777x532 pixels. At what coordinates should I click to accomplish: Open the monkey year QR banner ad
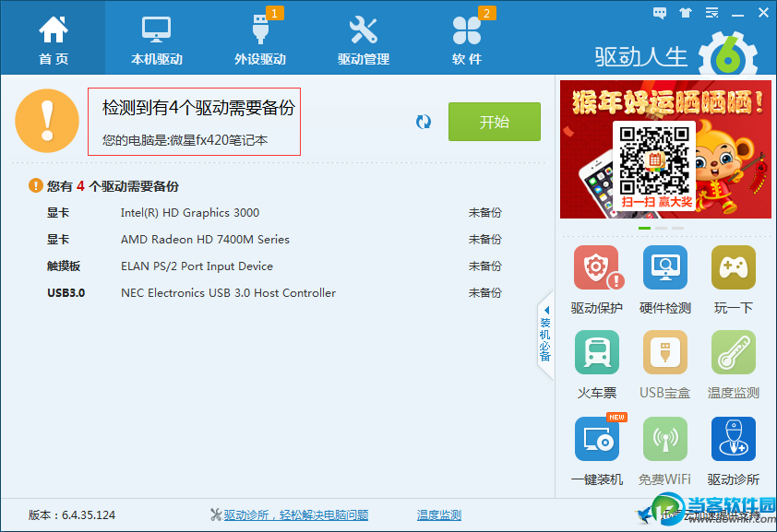(x=665, y=149)
